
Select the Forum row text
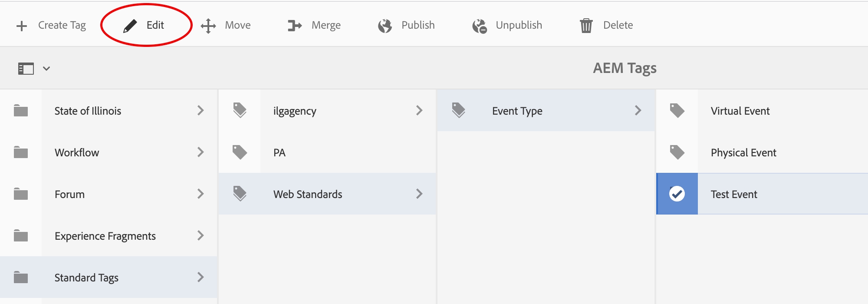[x=69, y=195]
